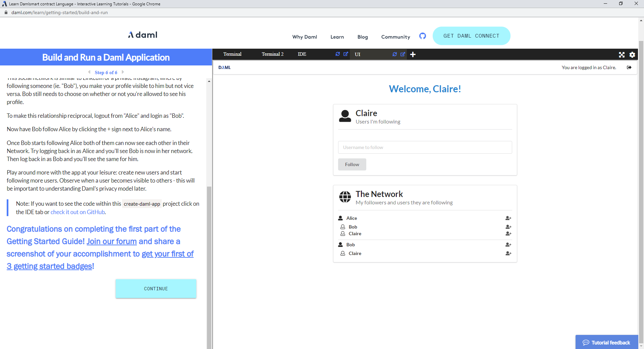Open the Tutorial feedback widget

tap(606, 342)
